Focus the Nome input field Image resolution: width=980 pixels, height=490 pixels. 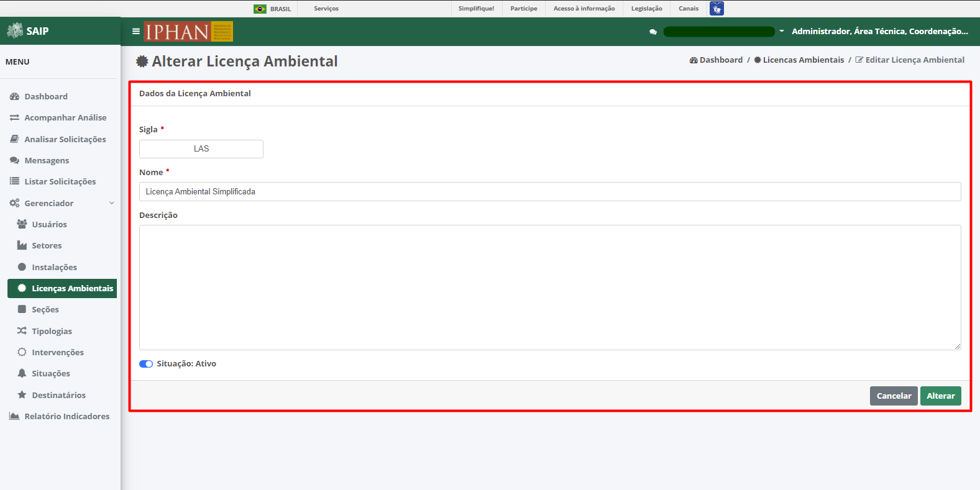550,191
